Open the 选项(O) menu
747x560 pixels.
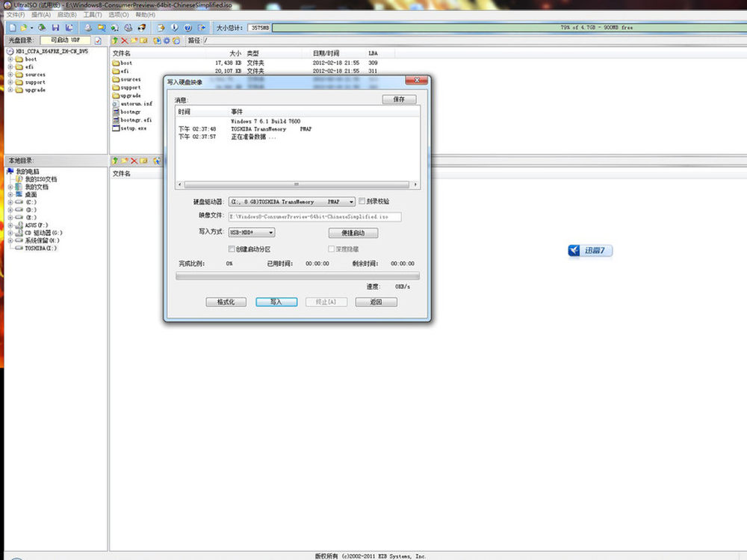[x=119, y=15]
